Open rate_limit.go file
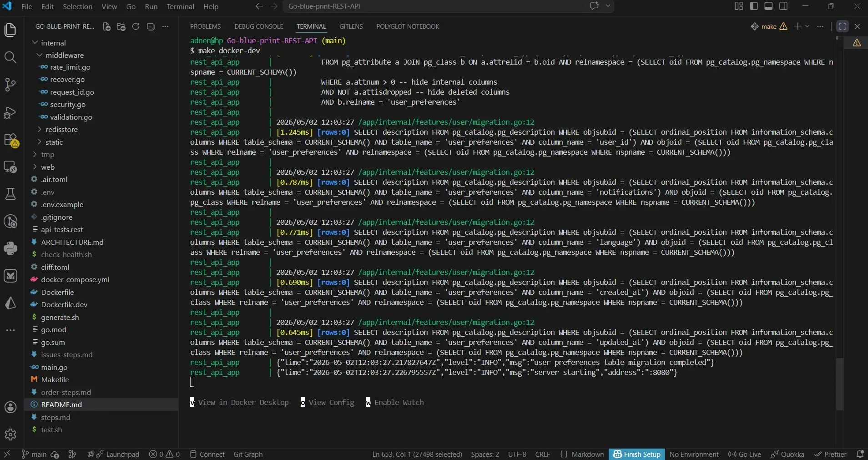The width and height of the screenshot is (868, 460). (70, 67)
